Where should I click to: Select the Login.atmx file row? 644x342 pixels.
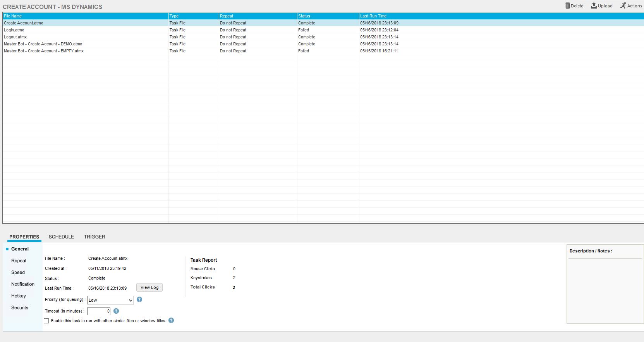point(323,30)
